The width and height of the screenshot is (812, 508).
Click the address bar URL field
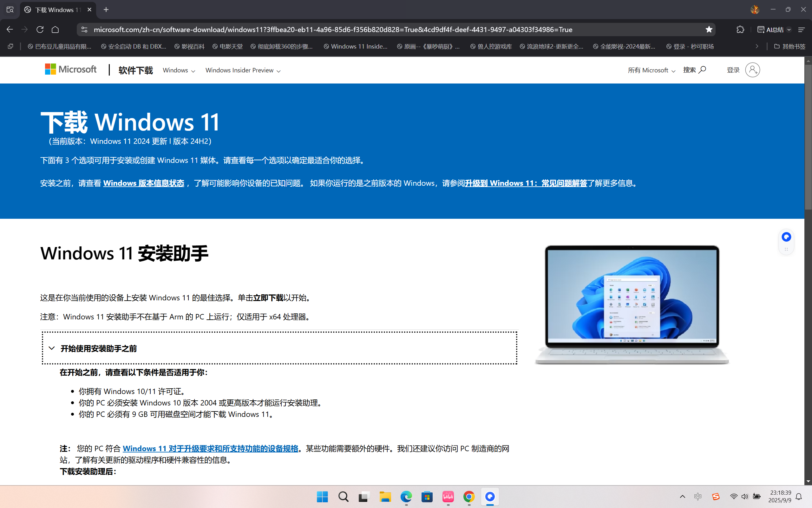pos(396,30)
